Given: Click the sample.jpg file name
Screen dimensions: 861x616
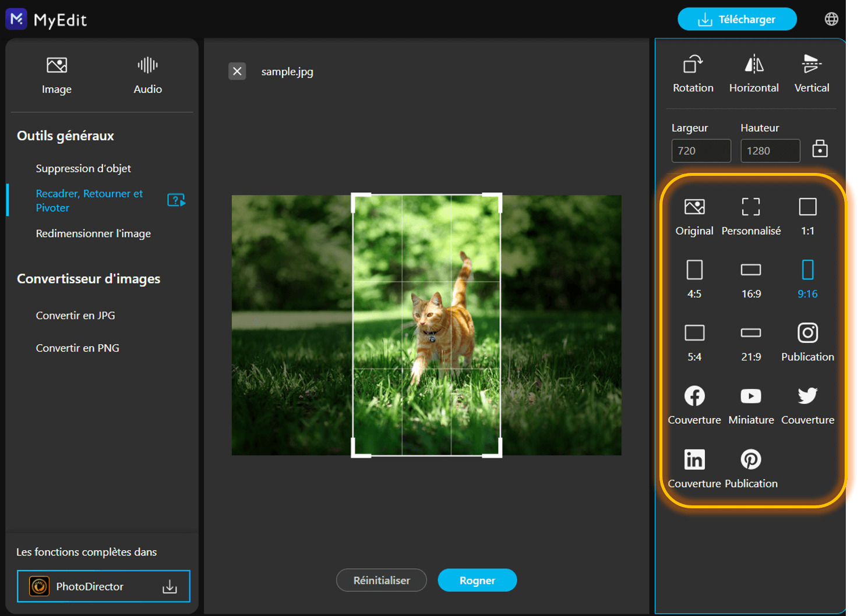Looking at the screenshot, I should pos(287,72).
